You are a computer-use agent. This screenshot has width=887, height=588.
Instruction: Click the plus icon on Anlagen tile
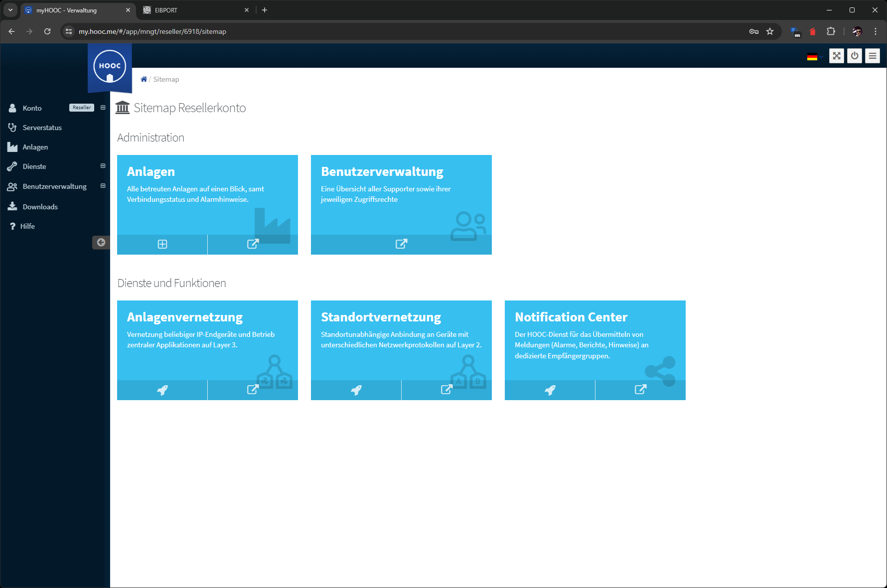point(162,244)
